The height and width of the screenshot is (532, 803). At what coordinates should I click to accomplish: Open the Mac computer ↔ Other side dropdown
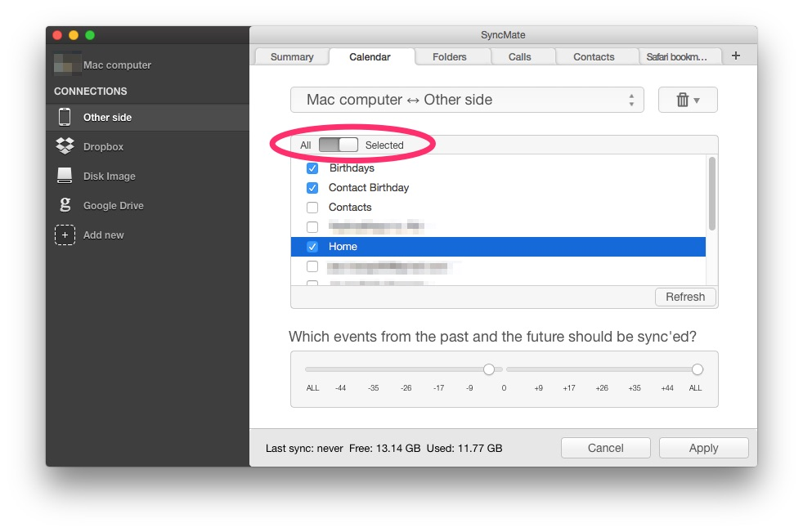pos(467,100)
